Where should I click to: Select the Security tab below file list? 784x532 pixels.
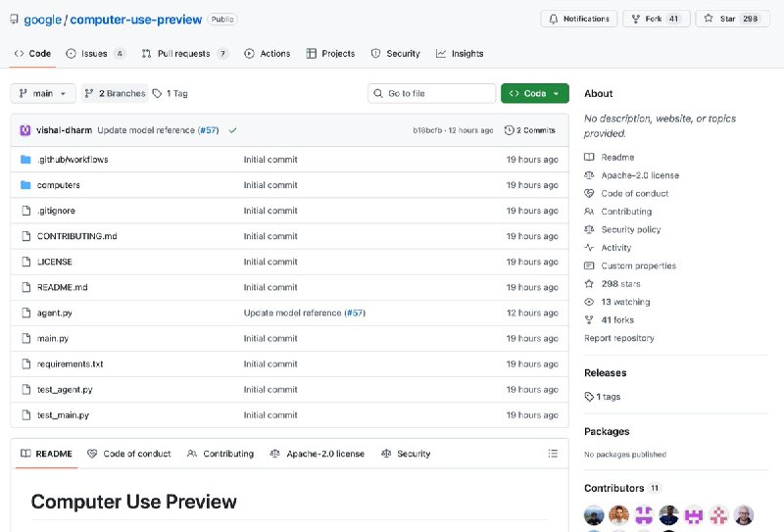406,454
